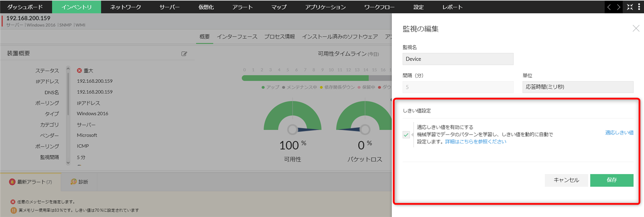Click the edit icon in 装置概要
The image size is (644, 217).
(x=184, y=54)
